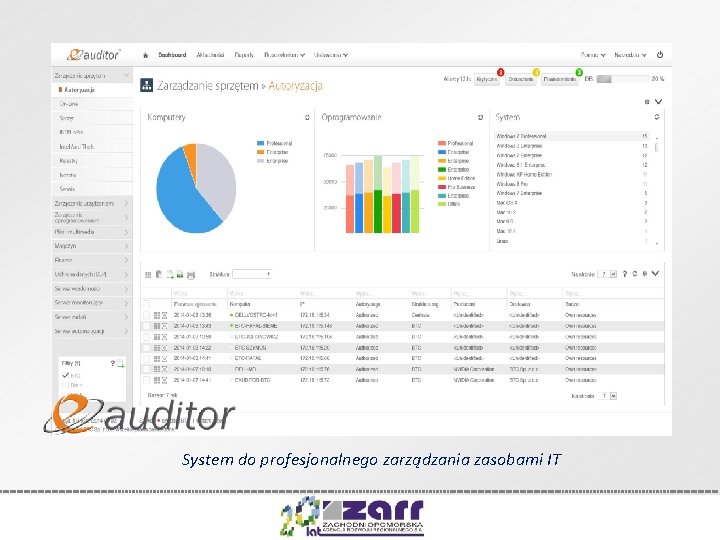Click grid icon in DELL-VOSTRO row
Image resolution: width=720 pixels, height=540 pixels.
pos(157,315)
